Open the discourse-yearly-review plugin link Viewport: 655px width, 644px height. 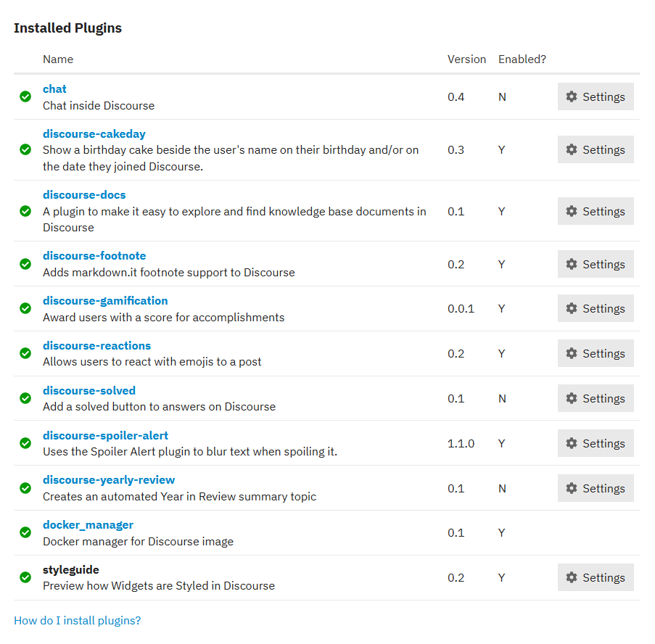pyautogui.click(x=109, y=480)
